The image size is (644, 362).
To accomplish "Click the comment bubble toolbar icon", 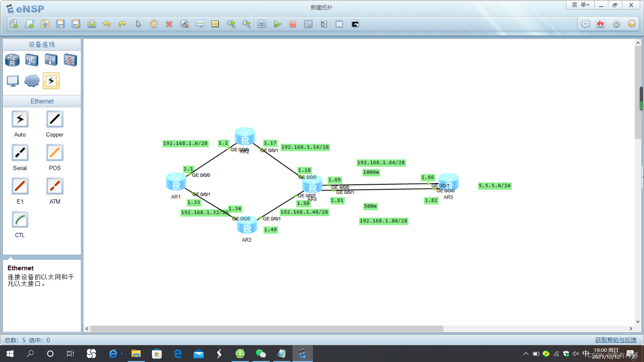I will coord(585,24).
